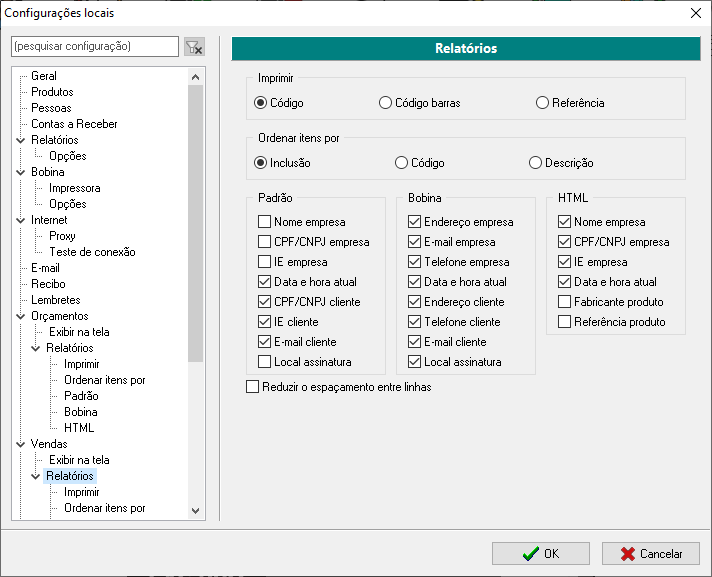Toggle Reduzir o espaçamento entre linhas
712x577 pixels.
pyautogui.click(x=253, y=387)
